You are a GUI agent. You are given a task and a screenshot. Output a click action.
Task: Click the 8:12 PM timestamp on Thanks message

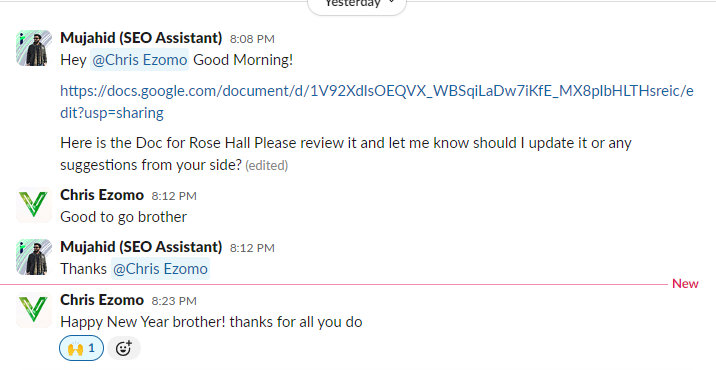point(252,248)
